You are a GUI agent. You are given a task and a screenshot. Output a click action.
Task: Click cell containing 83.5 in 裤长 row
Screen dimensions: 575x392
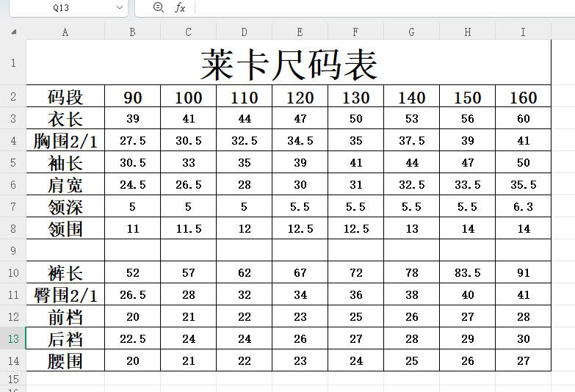tap(468, 272)
